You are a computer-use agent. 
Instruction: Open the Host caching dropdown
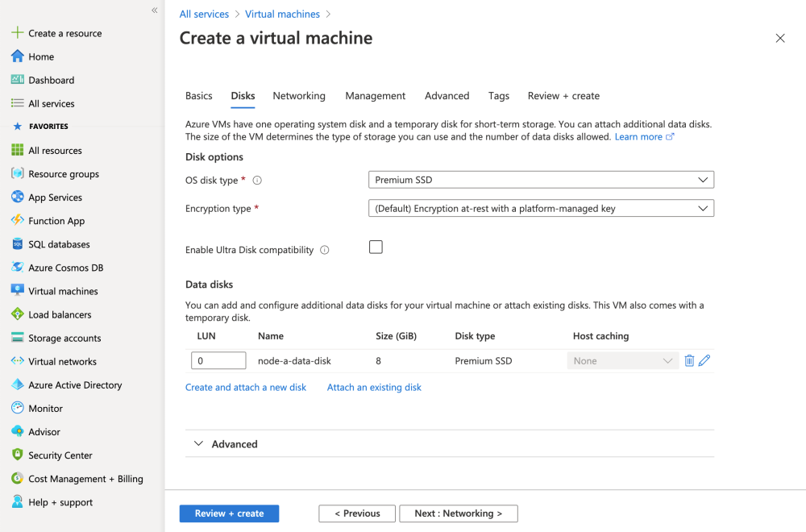tap(622, 361)
